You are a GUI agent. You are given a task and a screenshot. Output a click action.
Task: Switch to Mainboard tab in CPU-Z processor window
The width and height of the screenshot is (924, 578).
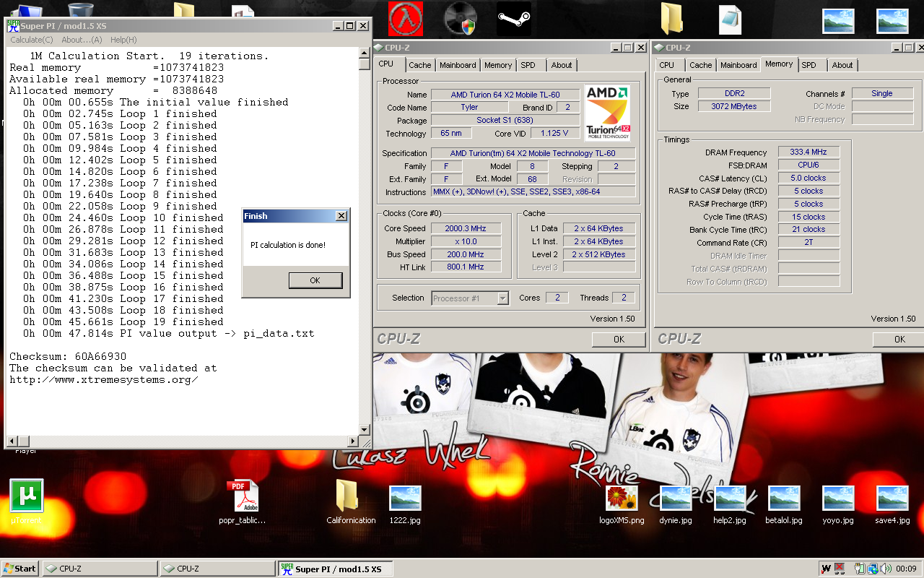(458, 65)
